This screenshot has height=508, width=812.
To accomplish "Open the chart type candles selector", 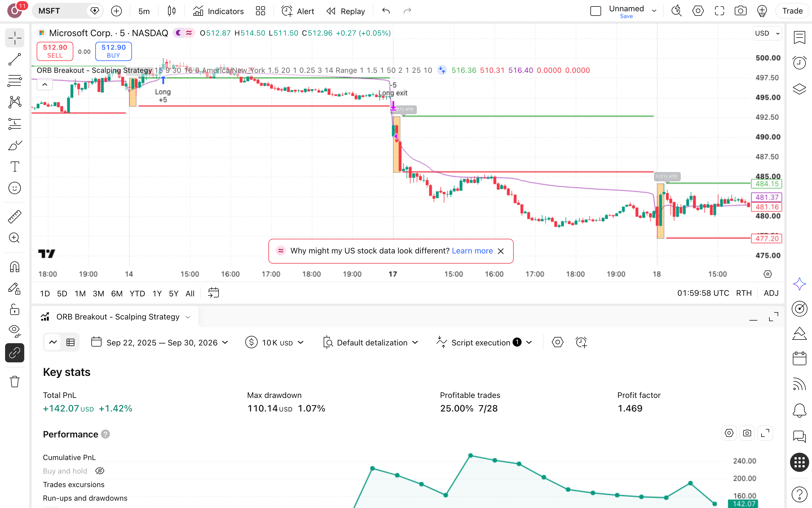I will (x=171, y=11).
